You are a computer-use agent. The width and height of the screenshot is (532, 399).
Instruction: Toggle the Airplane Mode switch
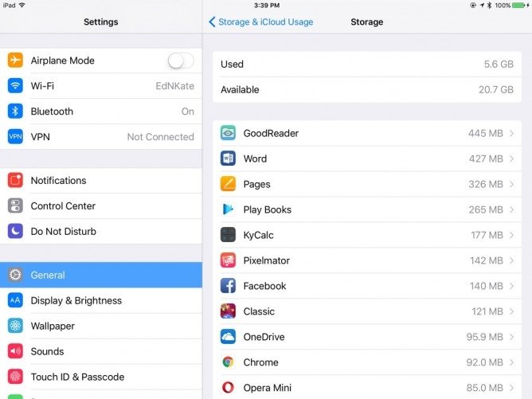pos(181,61)
